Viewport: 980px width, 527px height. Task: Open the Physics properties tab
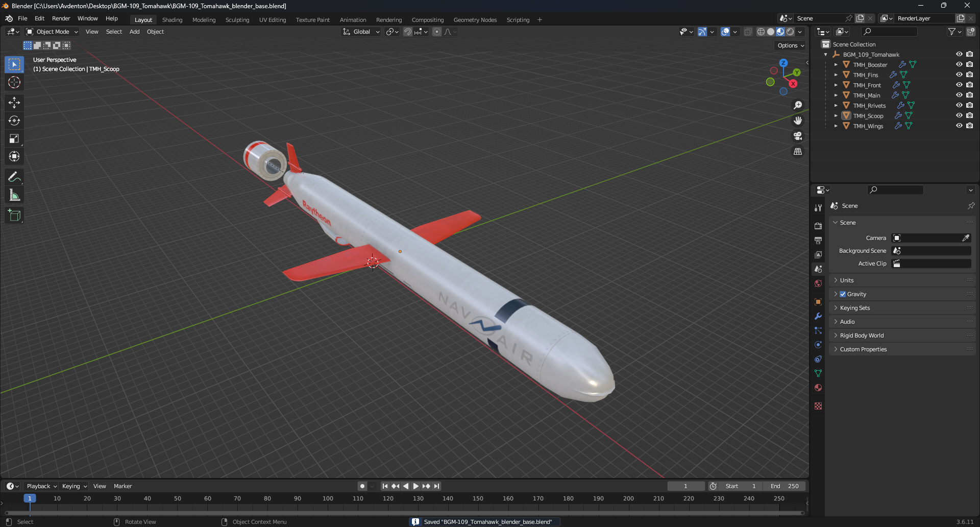click(x=818, y=345)
